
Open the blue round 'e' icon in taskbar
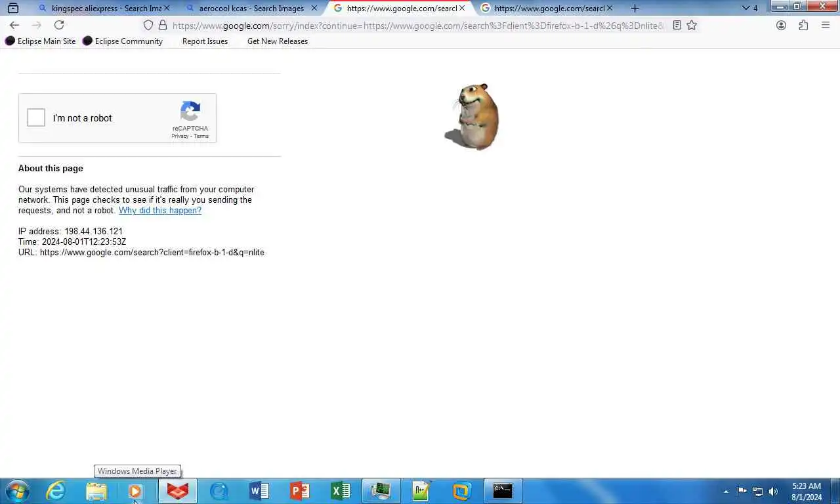(x=219, y=491)
